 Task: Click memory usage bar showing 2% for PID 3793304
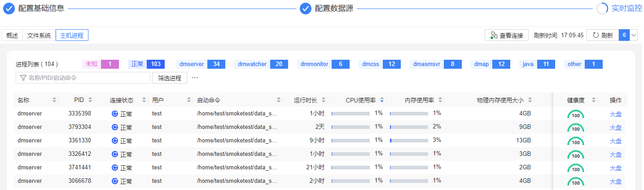point(409,128)
